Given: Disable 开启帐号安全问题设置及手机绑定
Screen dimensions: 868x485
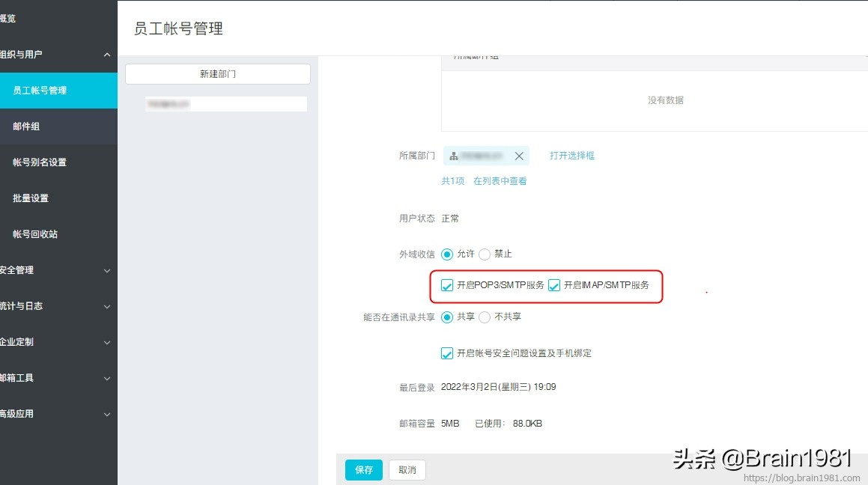Looking at the screenshot, I should [447, 353].
